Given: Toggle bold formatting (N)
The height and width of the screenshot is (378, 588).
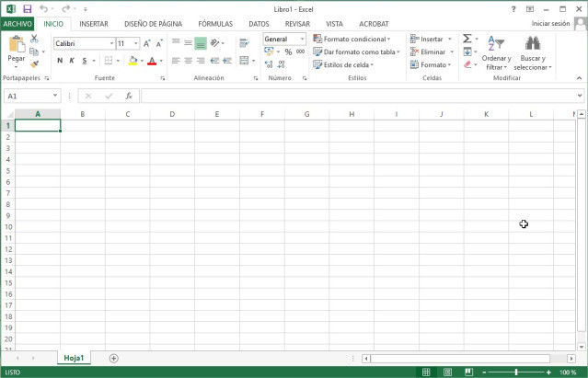Looking at the screenshot, I should (x=60, y=61).
